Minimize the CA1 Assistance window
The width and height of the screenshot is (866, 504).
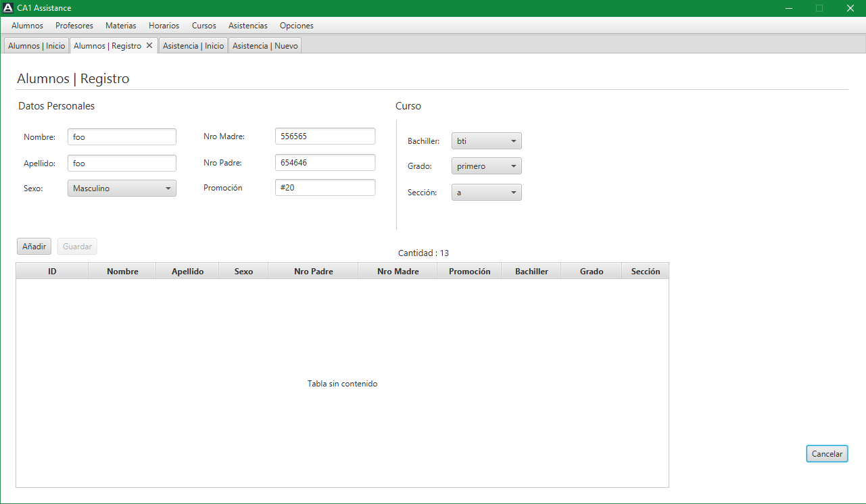click(x=788, y=8)
